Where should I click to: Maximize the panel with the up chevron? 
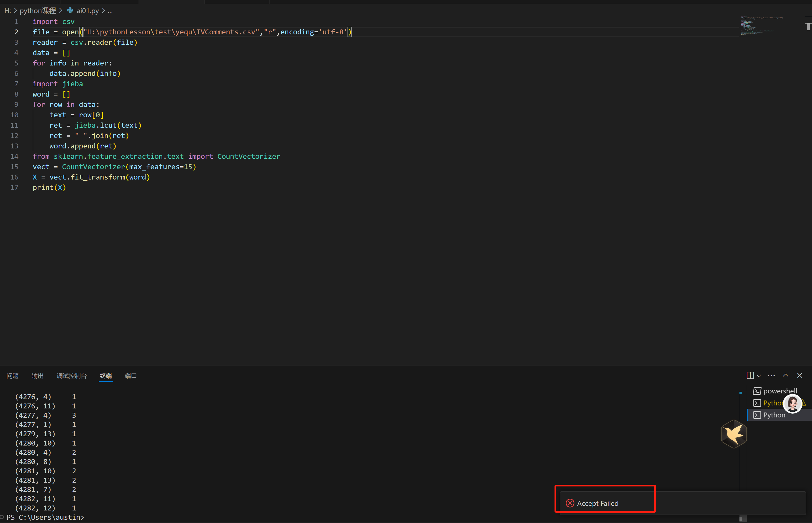(786, 375)
